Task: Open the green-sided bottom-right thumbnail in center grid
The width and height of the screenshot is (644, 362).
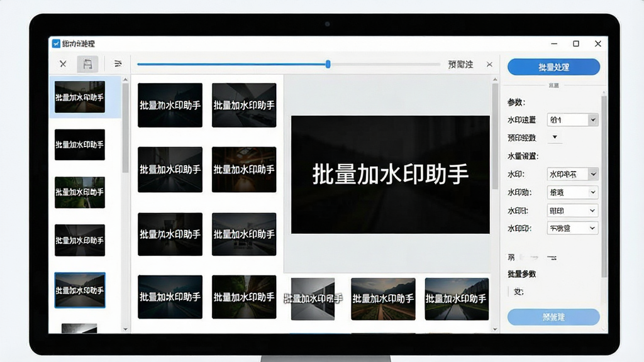Action: coord(244,297)
